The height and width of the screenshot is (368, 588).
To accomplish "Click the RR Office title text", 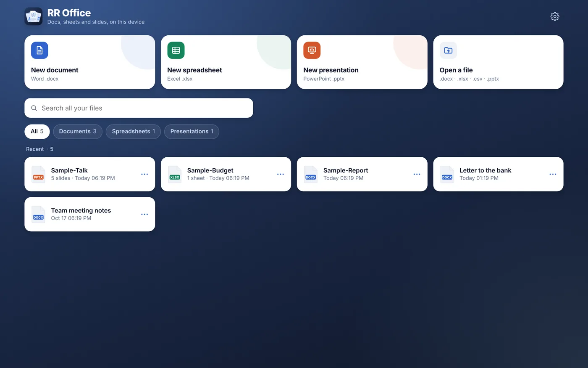I will coord(69,13).
